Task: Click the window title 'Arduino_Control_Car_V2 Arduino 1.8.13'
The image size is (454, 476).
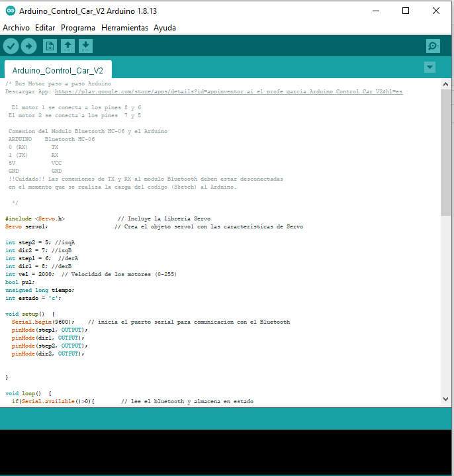Action: pos(88,11)
